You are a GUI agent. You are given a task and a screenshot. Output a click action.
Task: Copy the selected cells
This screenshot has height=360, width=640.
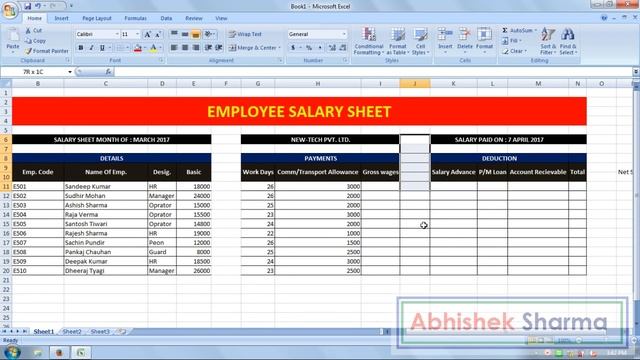pyautogui.click(x=36, y=41)
